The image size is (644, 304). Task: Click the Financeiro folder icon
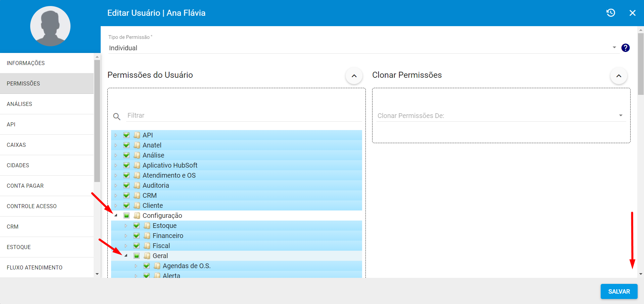pyautogui.click(x=147, y=236)
